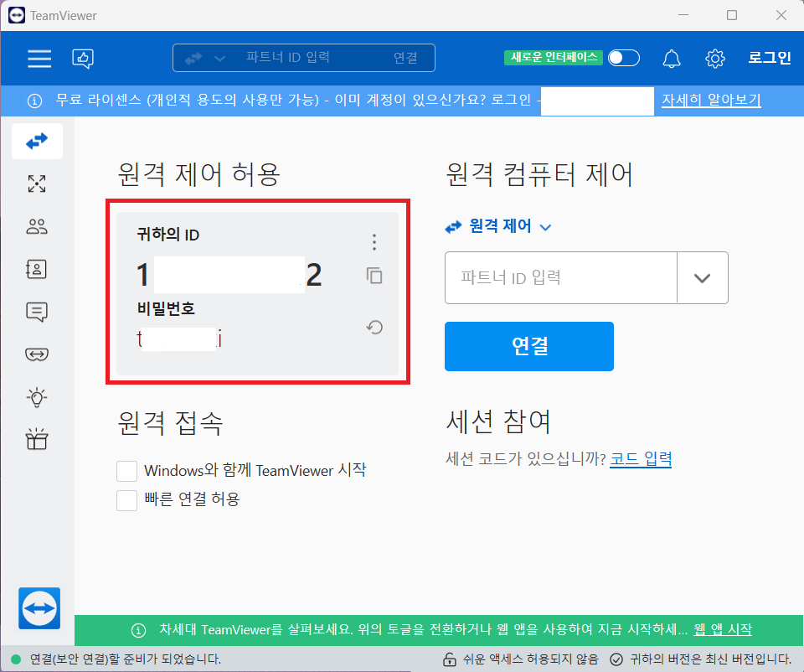Open the 웹 앱 시작 link
The image size is (804, 672).
point(722,629)
